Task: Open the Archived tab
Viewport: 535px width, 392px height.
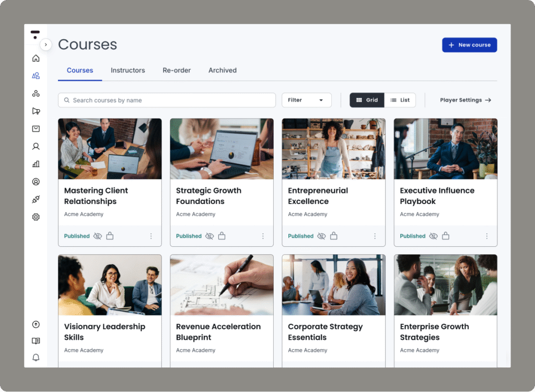Action: click(222, 70)
